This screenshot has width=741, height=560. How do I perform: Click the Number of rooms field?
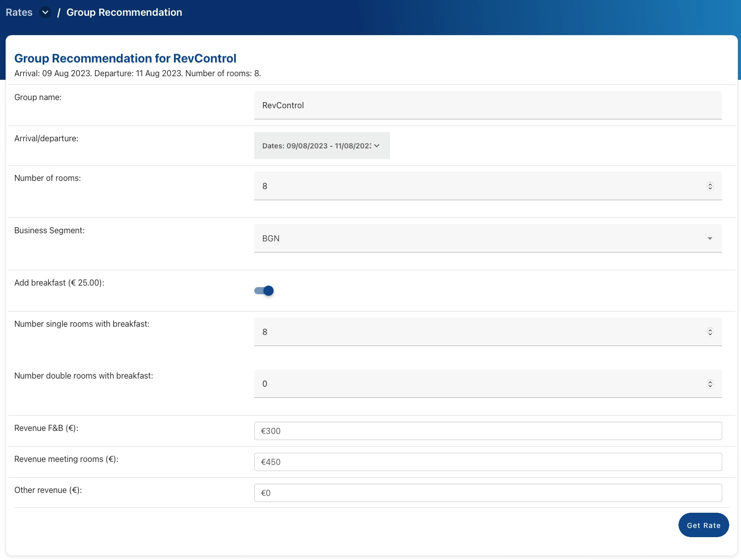(478, 186)
